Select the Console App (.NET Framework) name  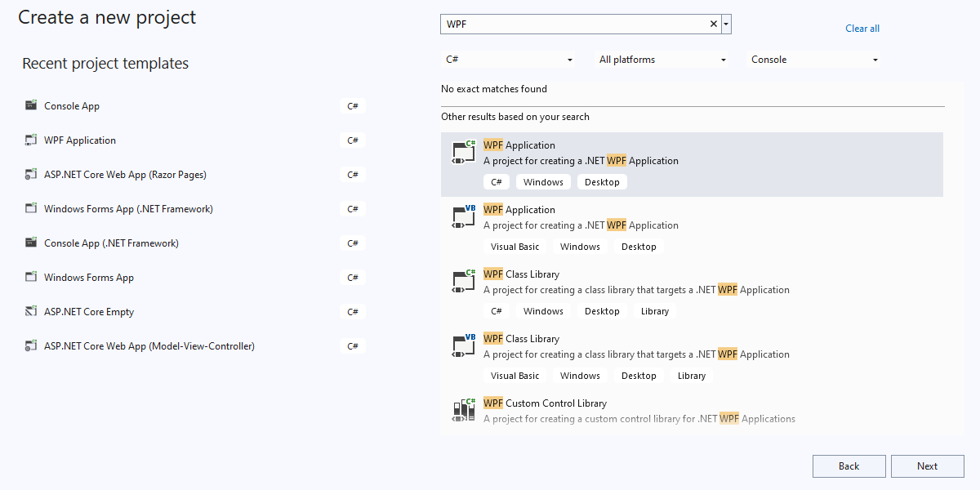click(111, 243)
